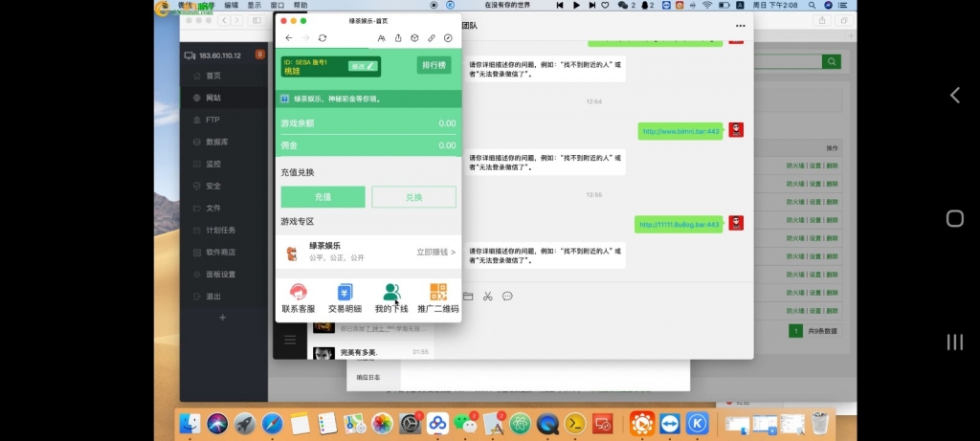Open the 排行榜 leaderboard button

click(434, 65)
